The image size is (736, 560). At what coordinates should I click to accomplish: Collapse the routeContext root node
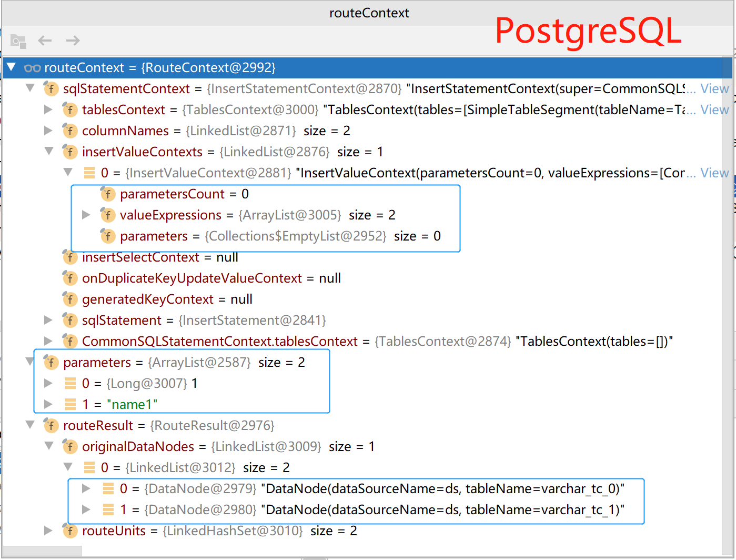(11, 67)
